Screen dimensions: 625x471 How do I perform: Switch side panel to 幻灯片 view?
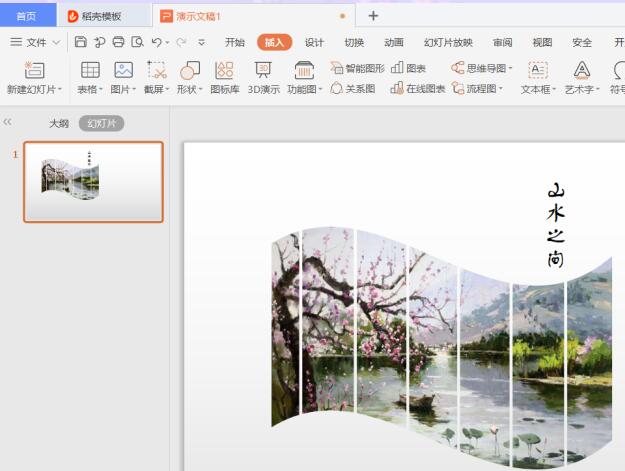102,124
